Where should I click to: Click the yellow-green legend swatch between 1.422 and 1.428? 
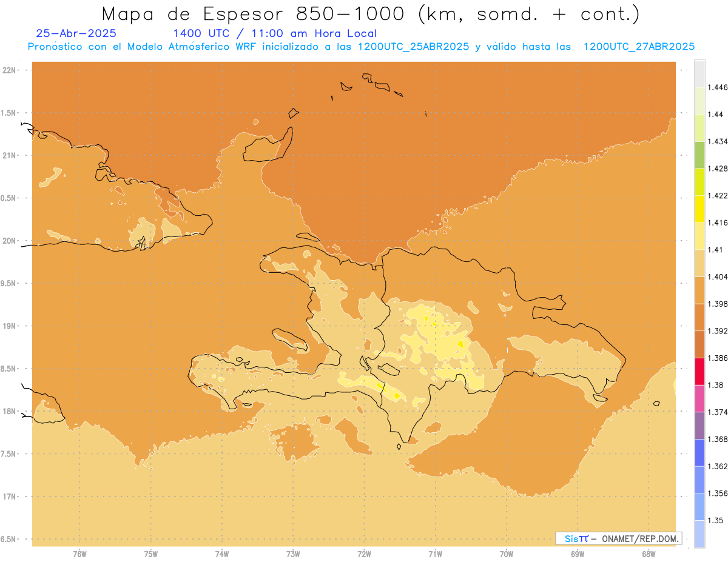tap(699, 182)
